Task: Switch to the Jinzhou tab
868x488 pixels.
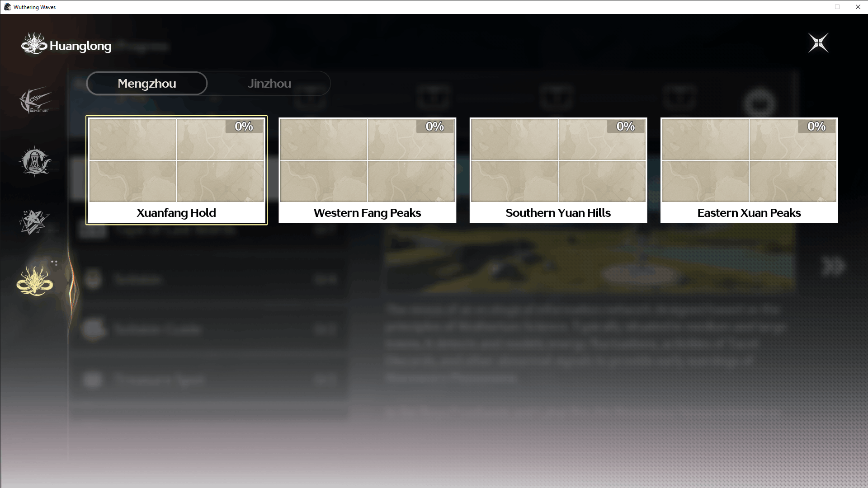Action: [269, 84]
